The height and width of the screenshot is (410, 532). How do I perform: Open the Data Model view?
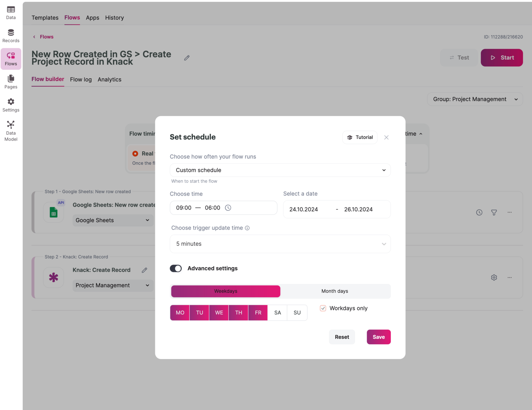(11, 131)
